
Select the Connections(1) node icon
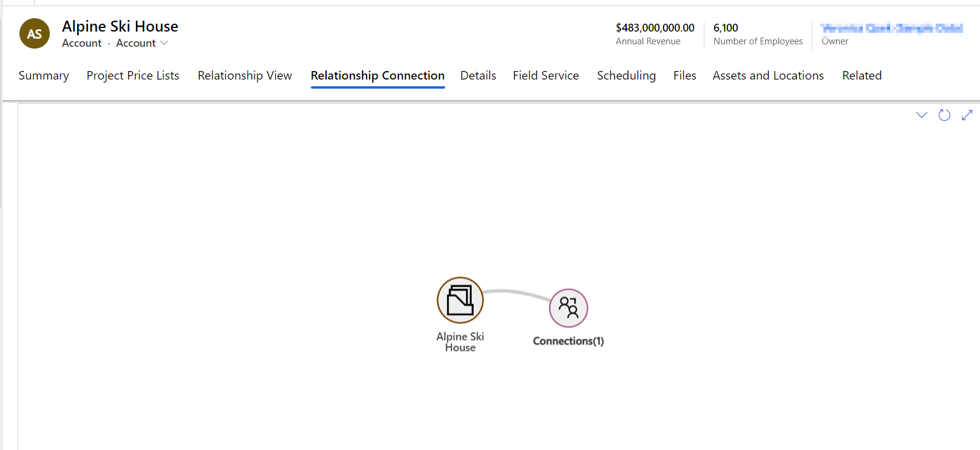568,308
